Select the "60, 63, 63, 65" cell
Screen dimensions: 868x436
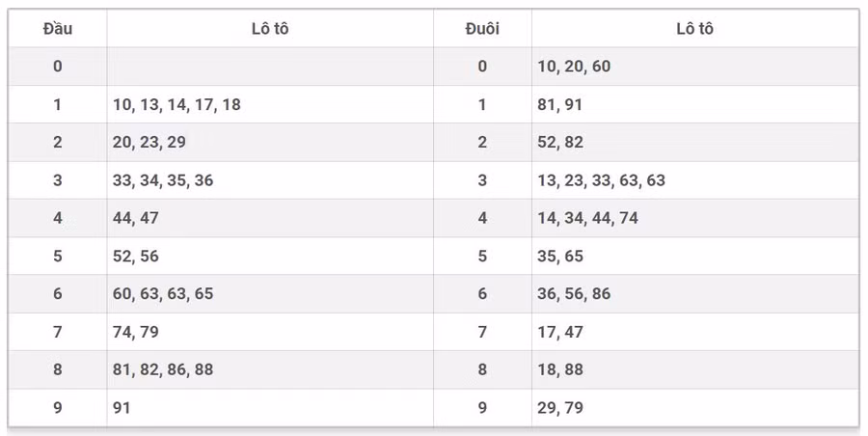click(163, 293)
